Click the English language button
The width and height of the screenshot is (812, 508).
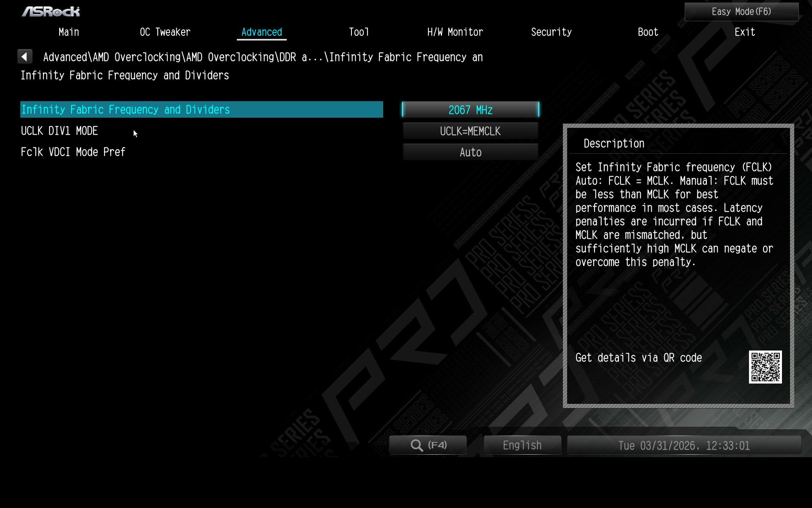pos(522,445)
